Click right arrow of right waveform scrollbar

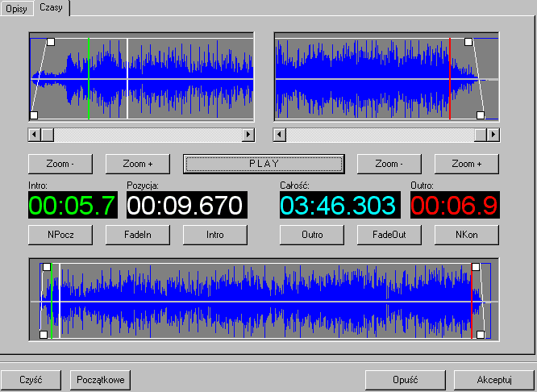pos(493,135)
